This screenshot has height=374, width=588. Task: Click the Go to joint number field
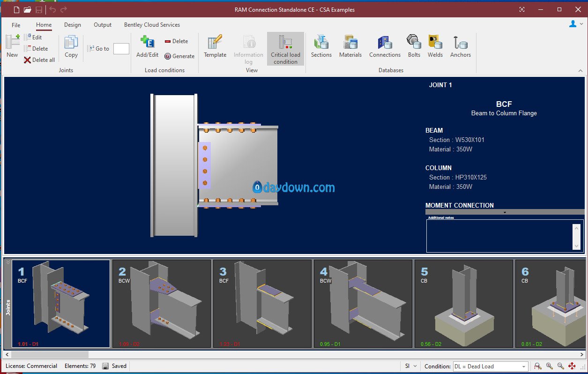coord(121,49)
